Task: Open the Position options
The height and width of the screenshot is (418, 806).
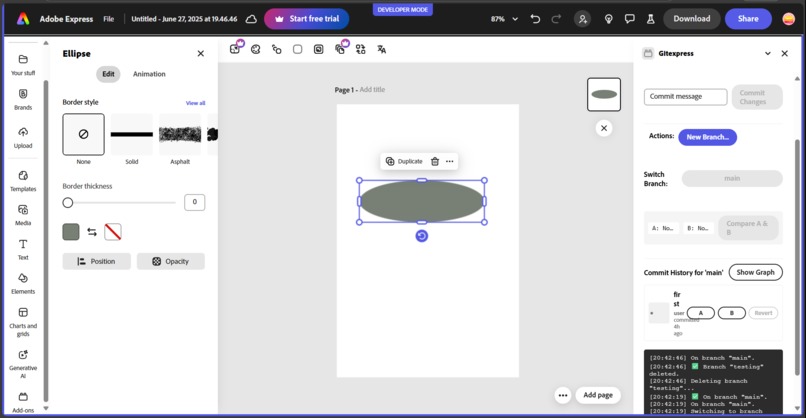Action: coord(97,261)
